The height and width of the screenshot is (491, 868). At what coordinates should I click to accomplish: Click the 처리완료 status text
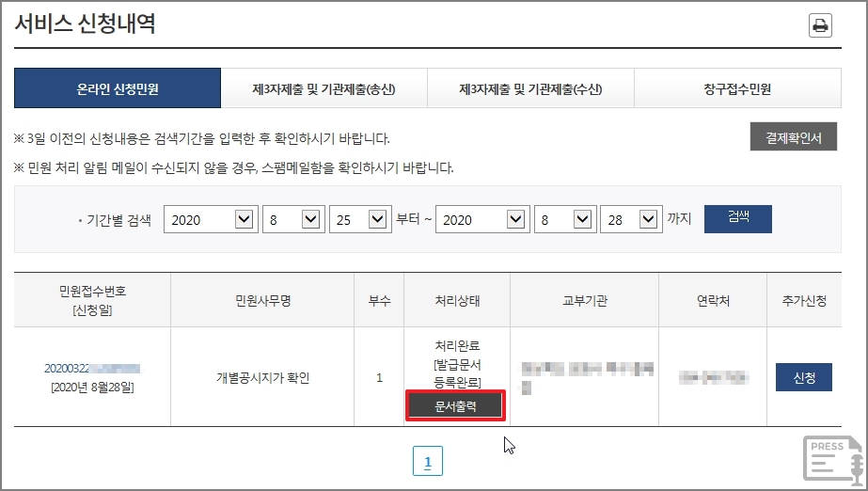click(457, 346)
